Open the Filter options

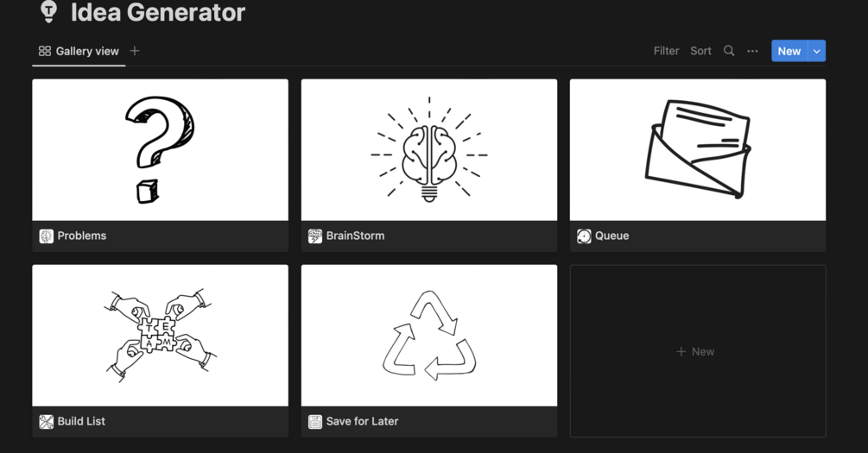[666, 51]
